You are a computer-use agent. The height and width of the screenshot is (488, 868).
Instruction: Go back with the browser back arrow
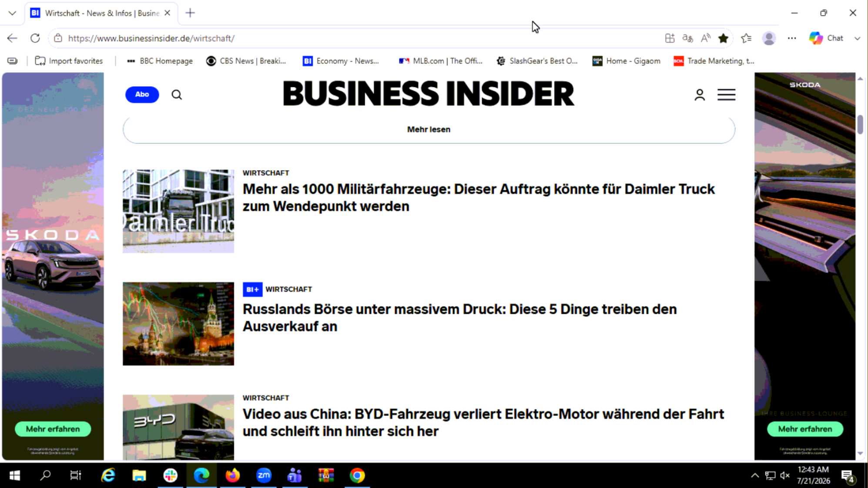[12, 38]
